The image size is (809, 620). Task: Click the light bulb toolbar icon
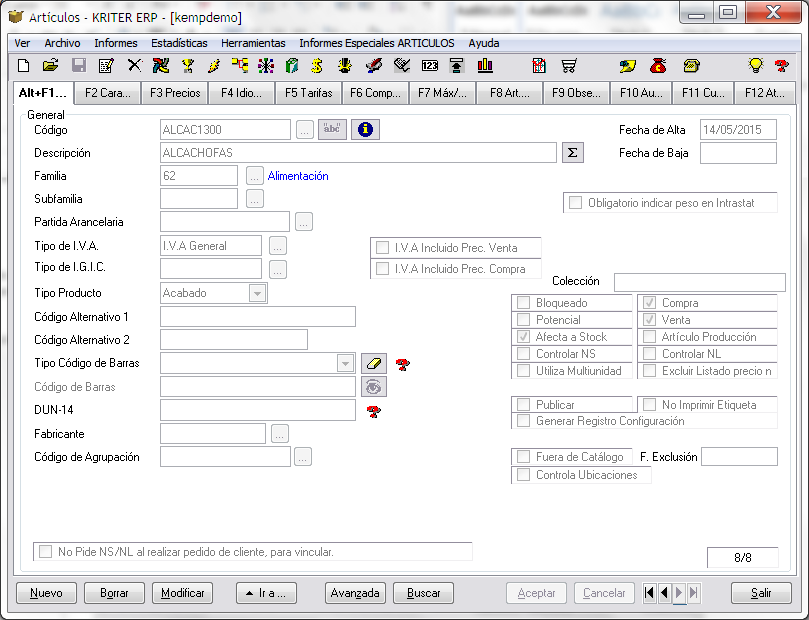(755, 66)
